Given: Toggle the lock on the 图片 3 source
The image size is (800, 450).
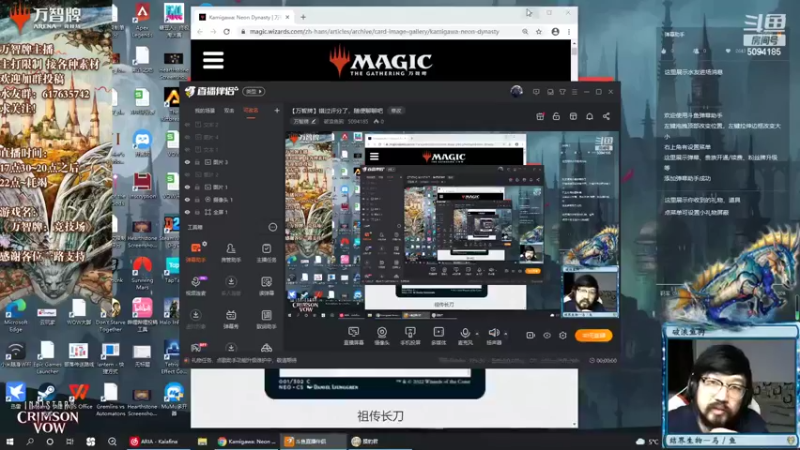Looking at the screenshot, I should pyautogui.click(x=197, y=162).
